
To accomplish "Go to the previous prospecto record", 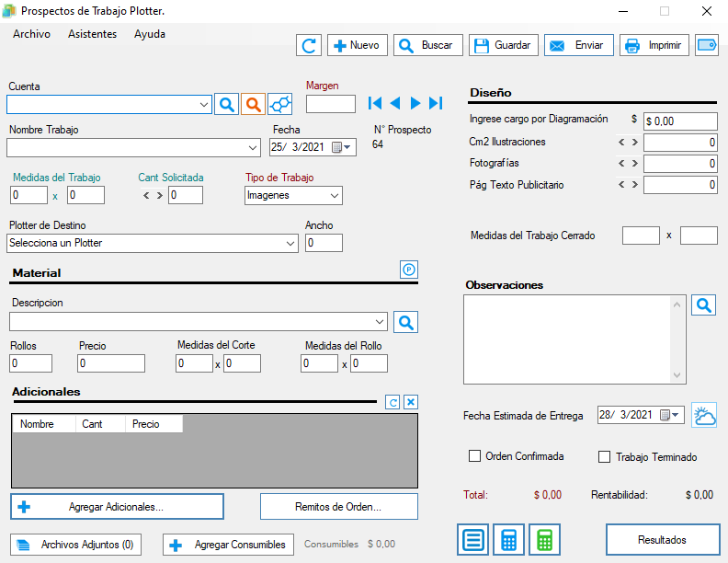I will coord(395,103).
